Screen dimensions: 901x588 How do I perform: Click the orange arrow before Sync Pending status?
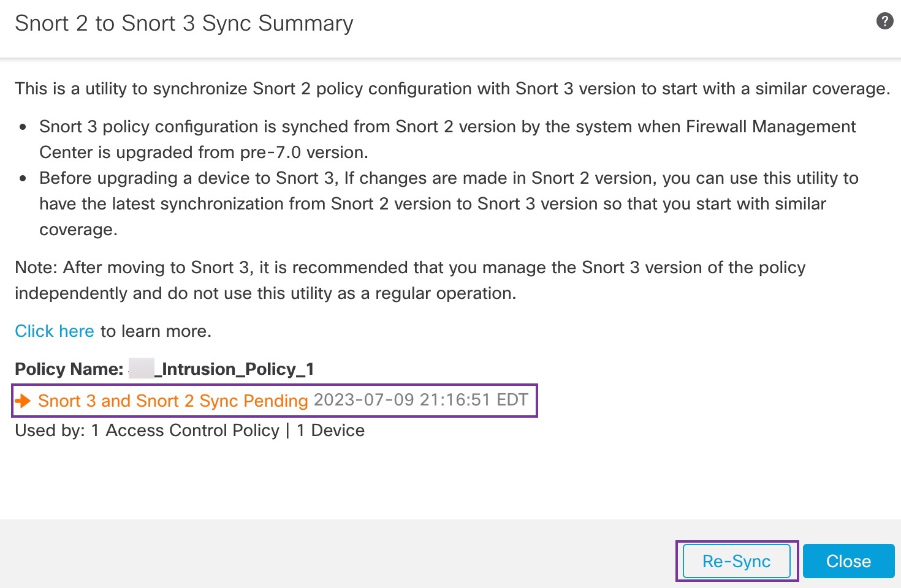click(23, 401)
